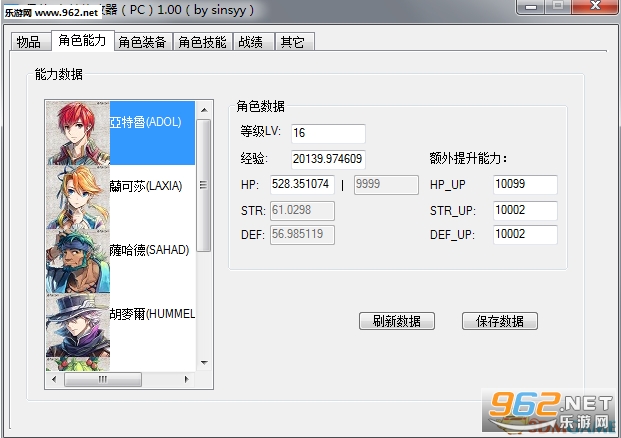Select the ADOL character portrait

78,133
